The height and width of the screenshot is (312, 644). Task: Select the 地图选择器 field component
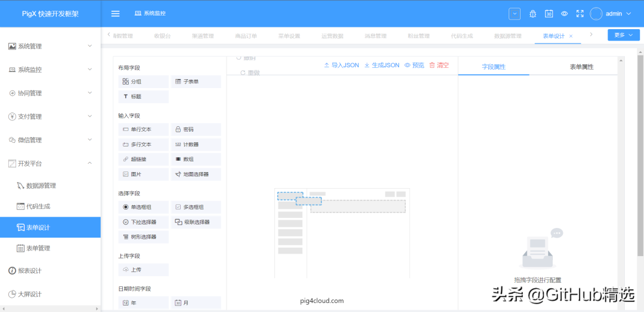196,174
